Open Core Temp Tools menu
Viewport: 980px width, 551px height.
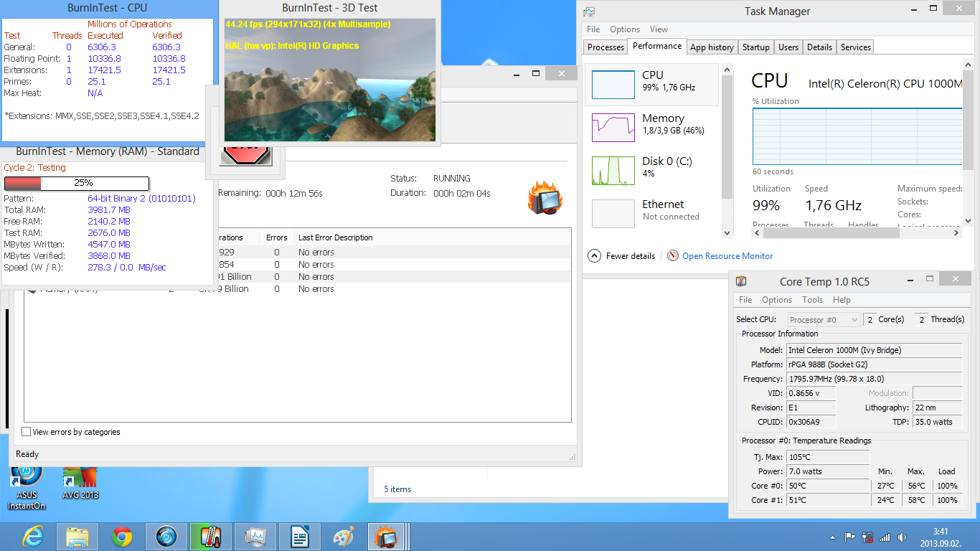pyautogui.click(x=812, y=300)
